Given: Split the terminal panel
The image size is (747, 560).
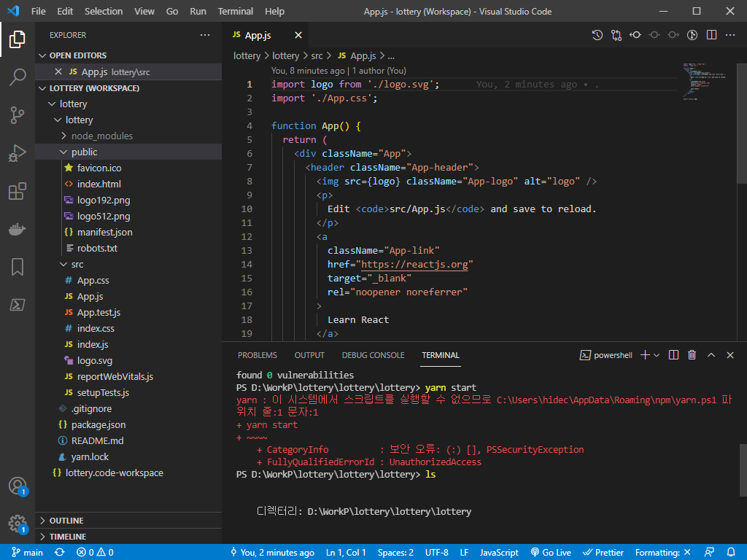Looking at the screenshot, I should pos(673,355).
